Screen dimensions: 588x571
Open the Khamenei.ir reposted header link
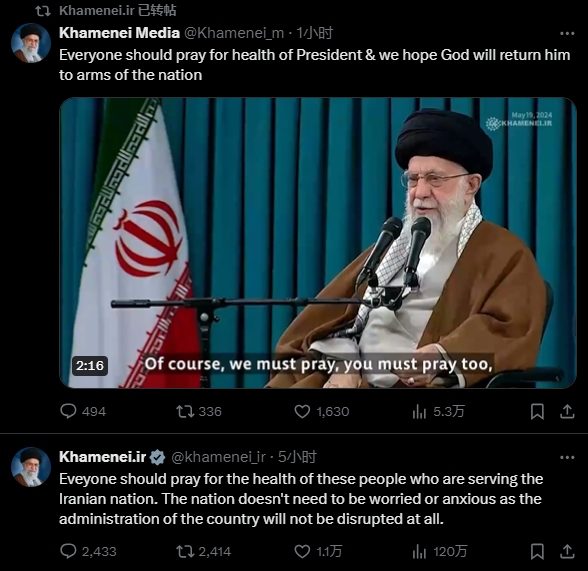[117, 10]
